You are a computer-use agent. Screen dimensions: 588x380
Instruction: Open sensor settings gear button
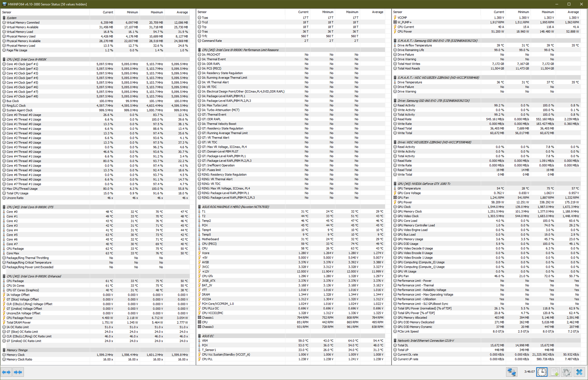(566, 372)
